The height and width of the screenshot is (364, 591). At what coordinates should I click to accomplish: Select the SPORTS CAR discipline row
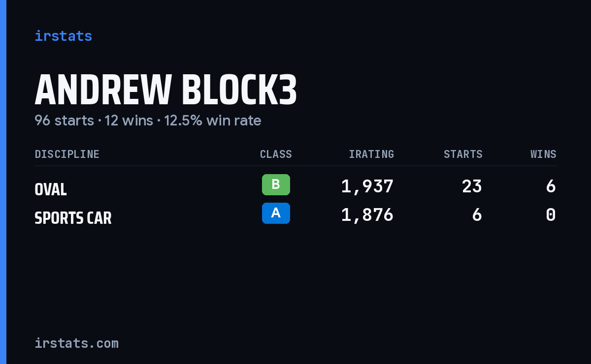tap(295, 215)
